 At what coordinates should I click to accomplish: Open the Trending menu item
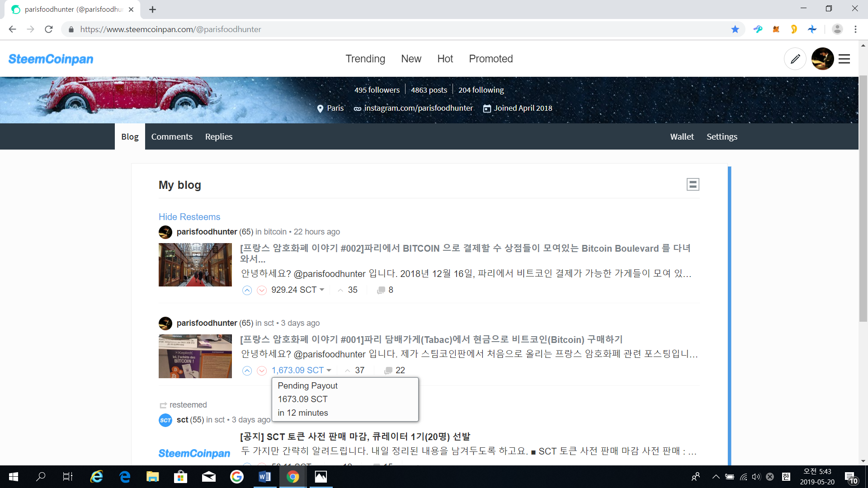point(365,59)
